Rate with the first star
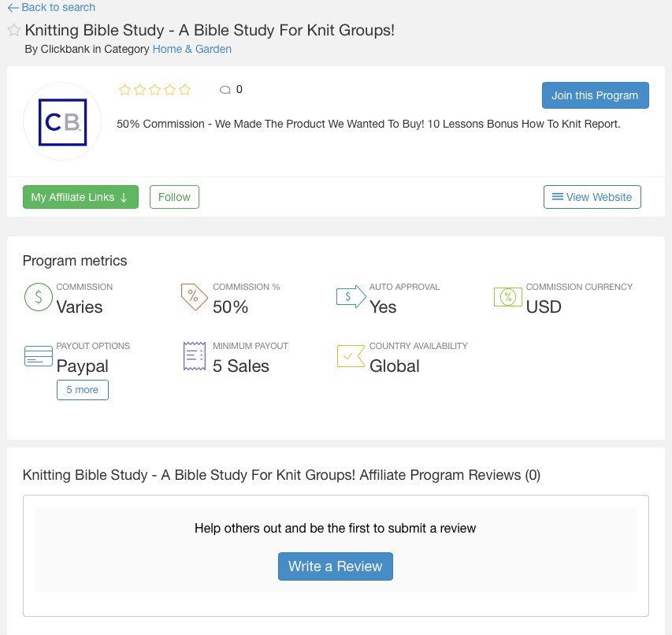This screenshot has width=672, height=635. click(124, 90)
